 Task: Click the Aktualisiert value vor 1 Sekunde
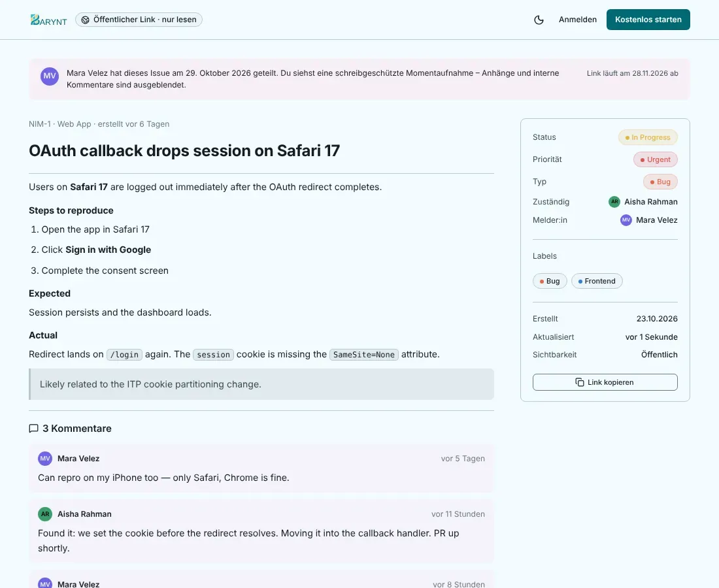pos(651,337)
